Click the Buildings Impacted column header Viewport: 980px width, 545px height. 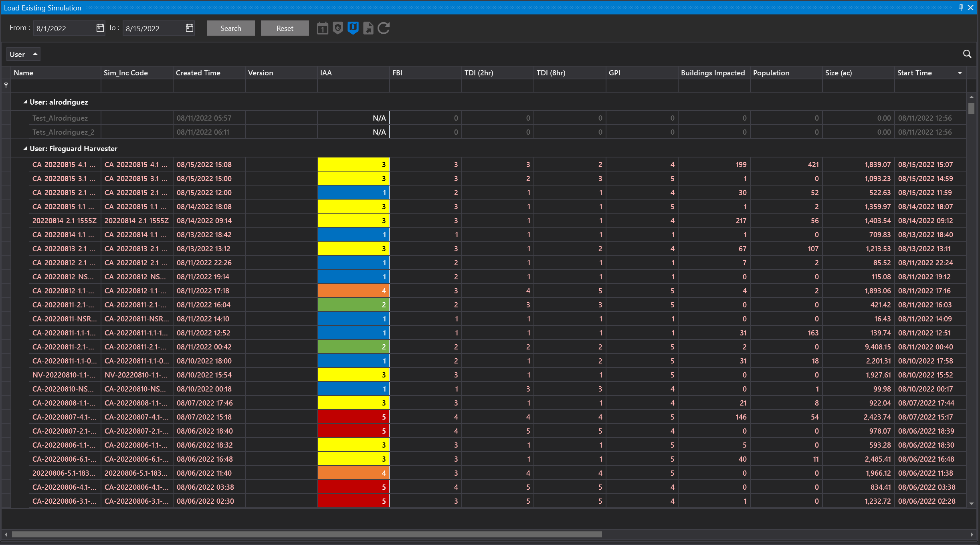[713, 73]
